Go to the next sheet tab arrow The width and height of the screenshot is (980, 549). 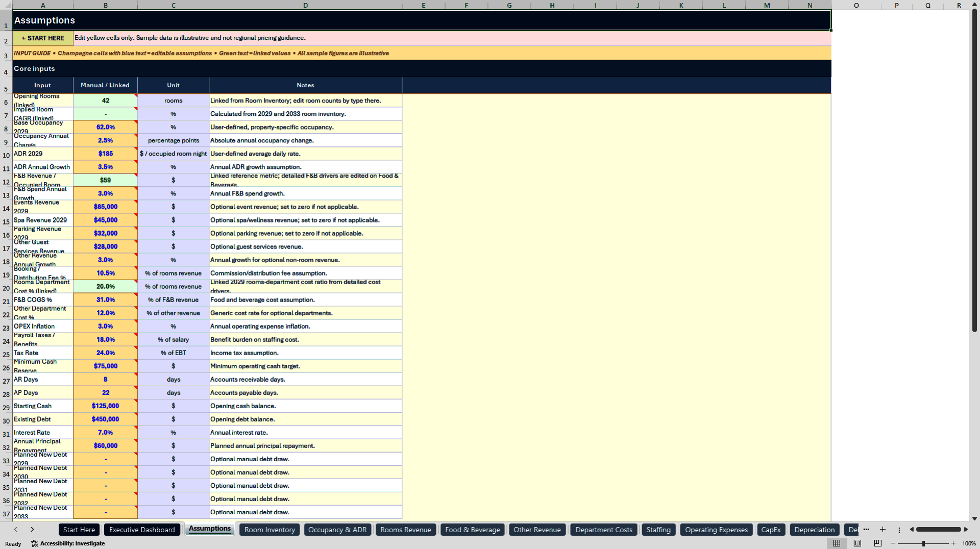(32, 530)
